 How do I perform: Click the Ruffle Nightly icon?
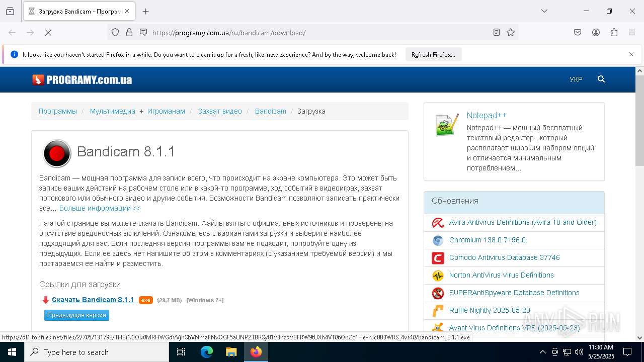pyautogui.click(x=438, y=311)
